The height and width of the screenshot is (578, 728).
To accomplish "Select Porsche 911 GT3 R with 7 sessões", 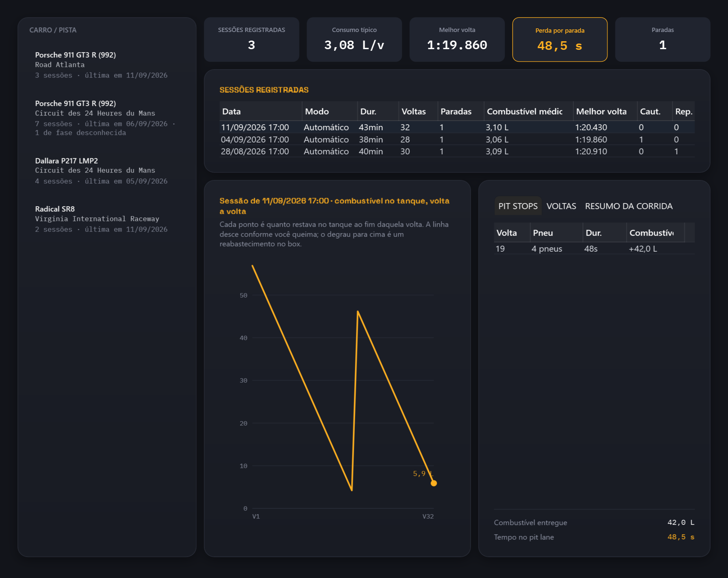I will 107,118.
